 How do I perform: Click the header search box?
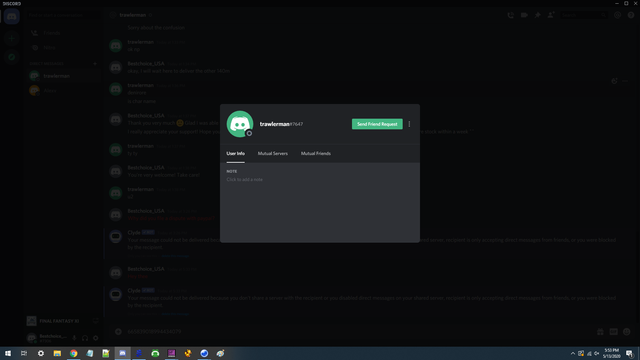[x=583, y=15]
